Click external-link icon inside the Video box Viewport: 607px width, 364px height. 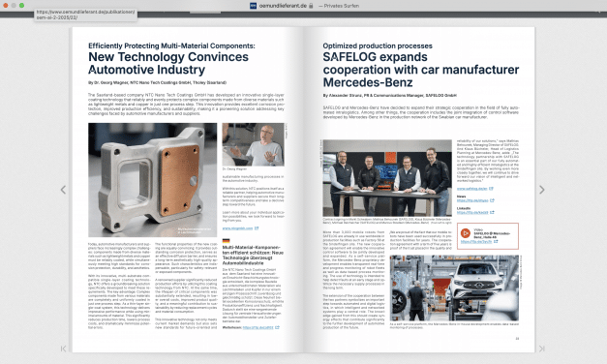click(x=496, y=242)
